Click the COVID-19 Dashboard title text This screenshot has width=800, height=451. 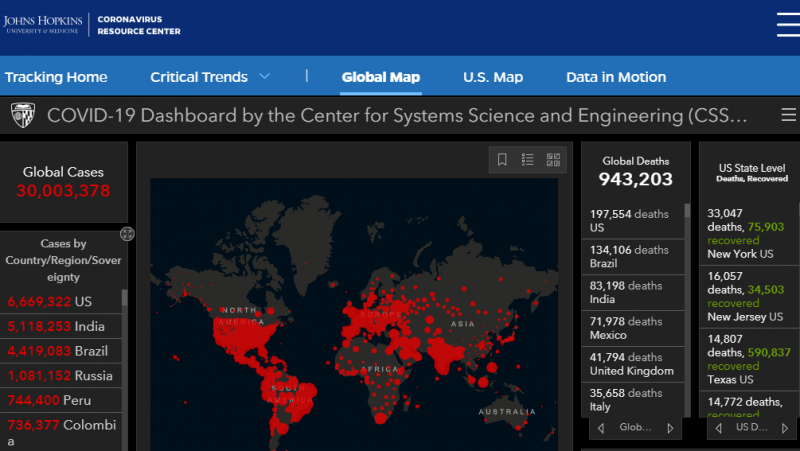[397, 115]
